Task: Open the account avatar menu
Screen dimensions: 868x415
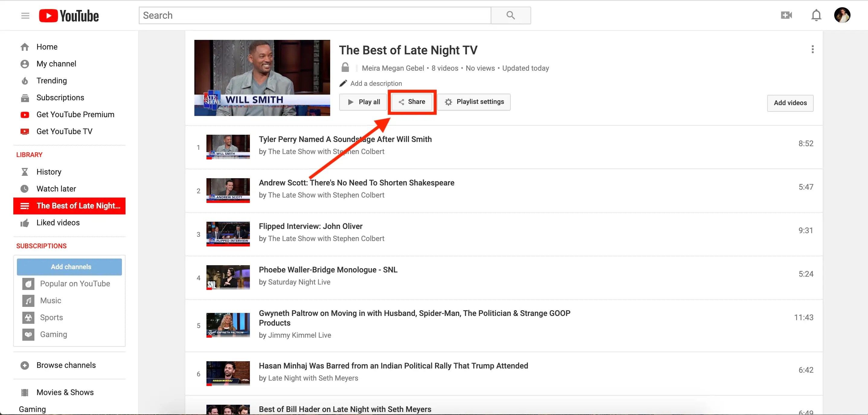Action: (x=842, y=15)
